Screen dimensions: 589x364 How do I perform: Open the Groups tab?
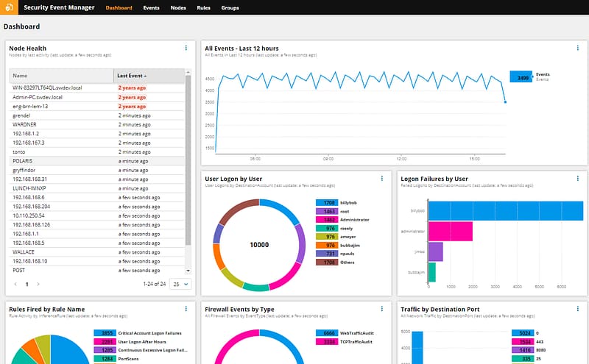(x=230, y=7)
